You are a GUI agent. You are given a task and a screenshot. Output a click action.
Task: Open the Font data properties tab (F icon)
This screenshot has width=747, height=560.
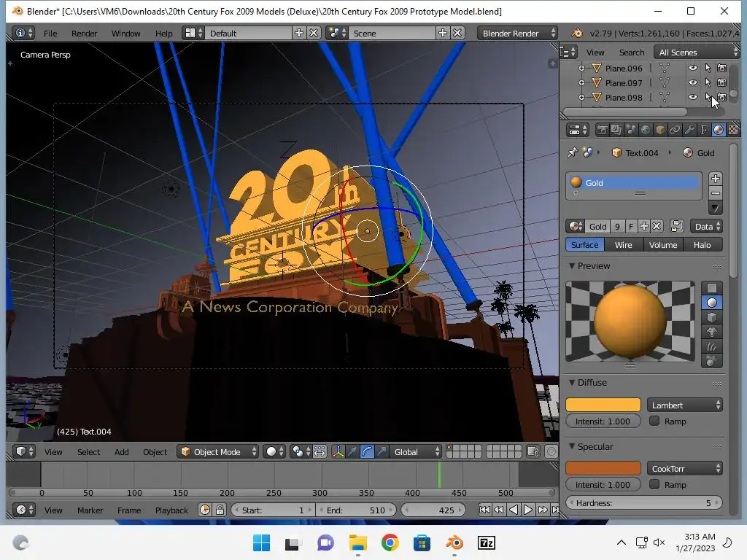click(704, 130)
